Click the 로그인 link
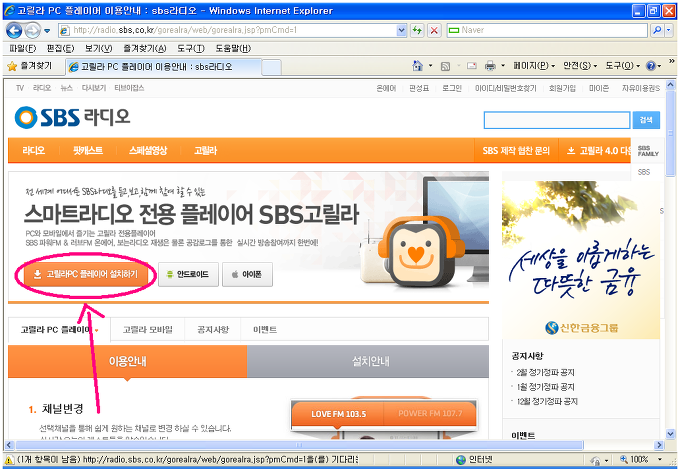Screen dimensions: 680x469 pyautogui.click(x=451, y=89)
